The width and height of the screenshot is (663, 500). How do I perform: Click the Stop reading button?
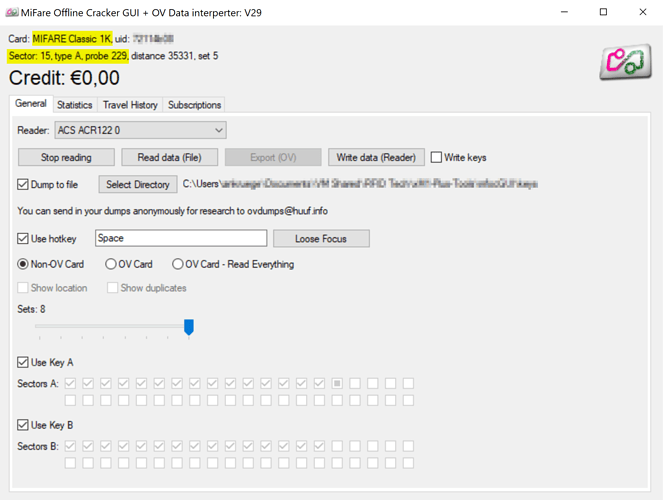pyautogui.click(x=66, y=157)
